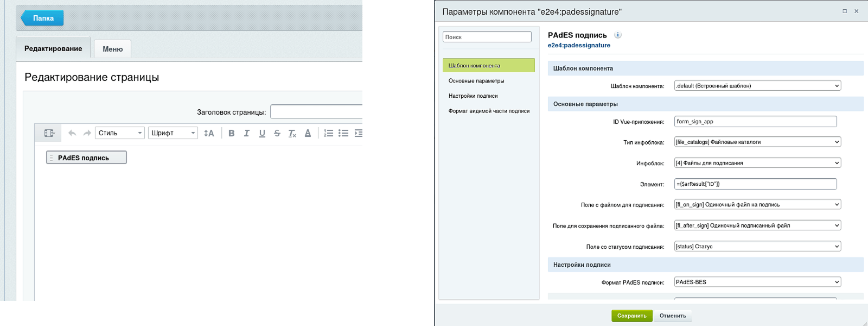This screenshot has height=326, width=868.
Task: Open the Шрифт dropdown
Action: tap(173, 133)
